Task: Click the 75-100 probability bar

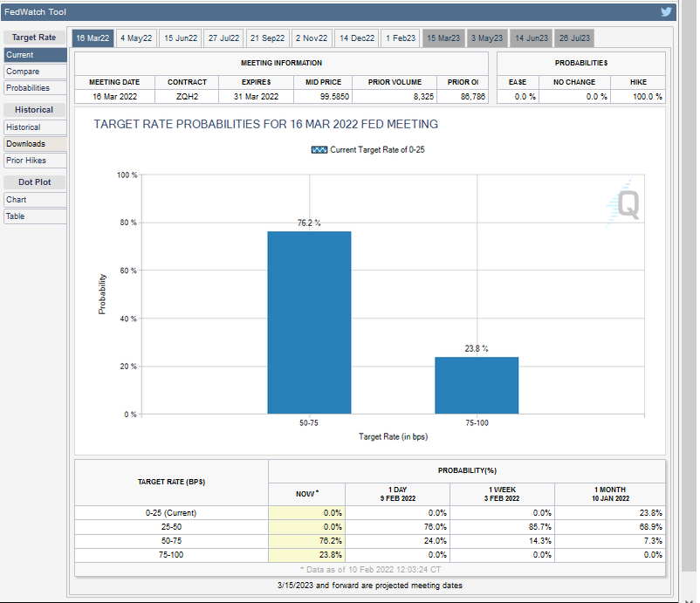Action: tap(477, 385)
